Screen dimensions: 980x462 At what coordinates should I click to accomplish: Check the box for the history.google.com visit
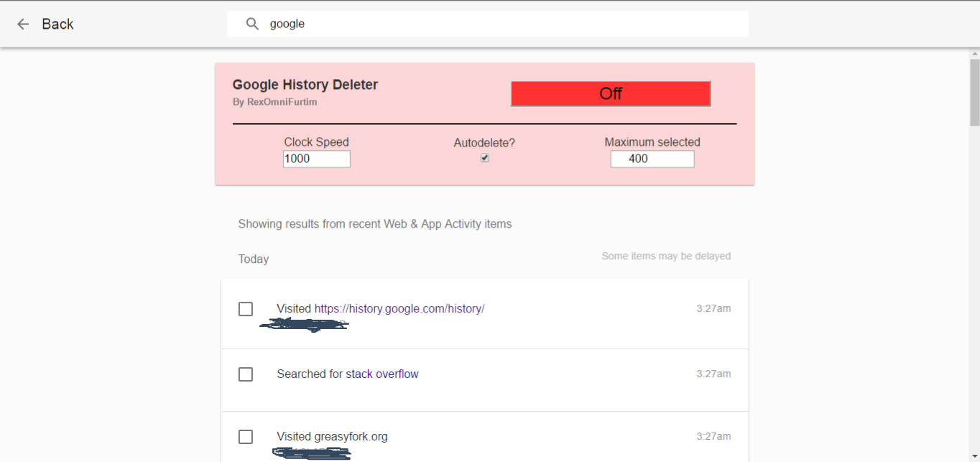[245, 308]
